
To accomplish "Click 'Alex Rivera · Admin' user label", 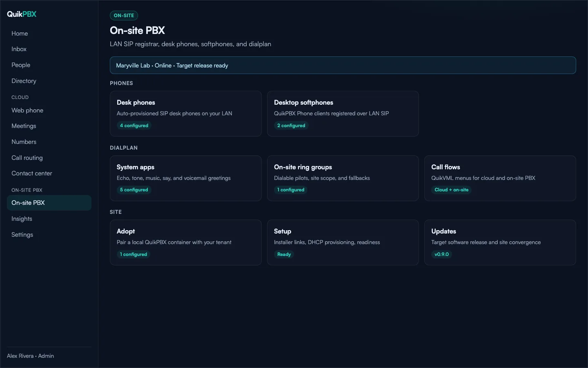I will point(31,356).
